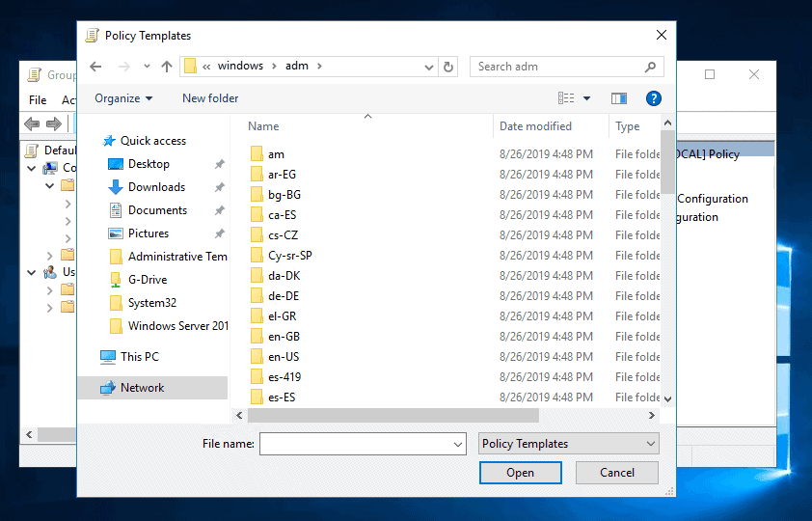Click the Cancel button
Screen dimensions: 812x521
(x=617, y=473)
